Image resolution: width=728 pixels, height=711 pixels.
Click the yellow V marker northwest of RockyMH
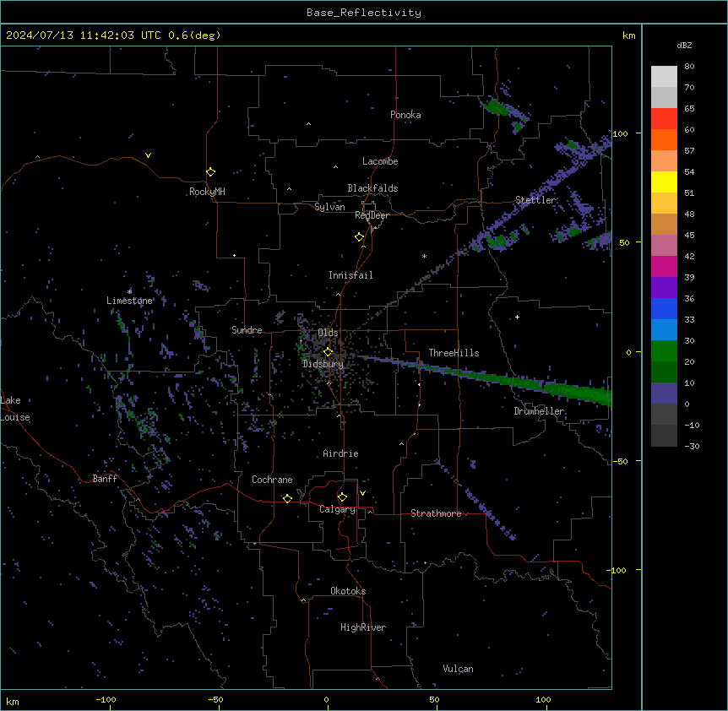148,155
